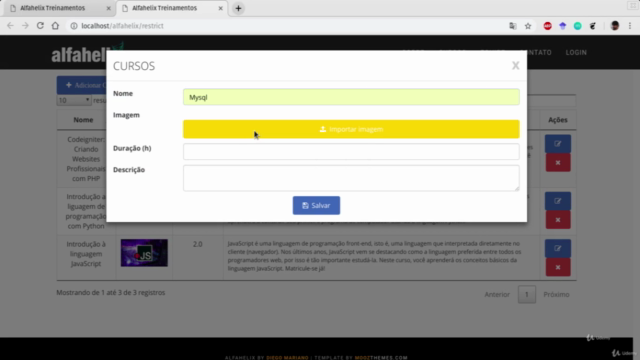Image resolution: width=640 pixels, height=360 pixels.
Task: Reload the current page
Action: (x=40, y=26)
